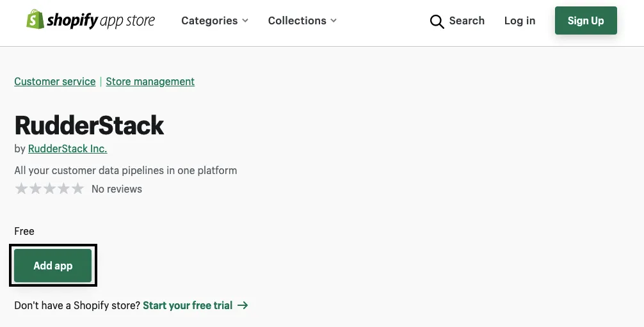This screenshot has width=644, height=327.
Task: Select Start your free trial link
Action: click(188, 305)
